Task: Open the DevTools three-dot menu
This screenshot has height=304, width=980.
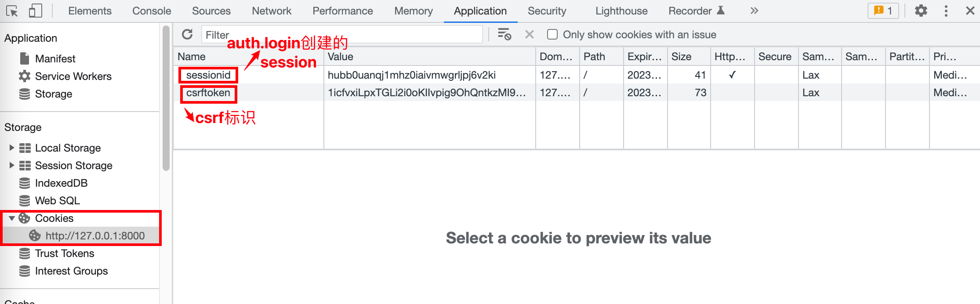Action: 946,11
